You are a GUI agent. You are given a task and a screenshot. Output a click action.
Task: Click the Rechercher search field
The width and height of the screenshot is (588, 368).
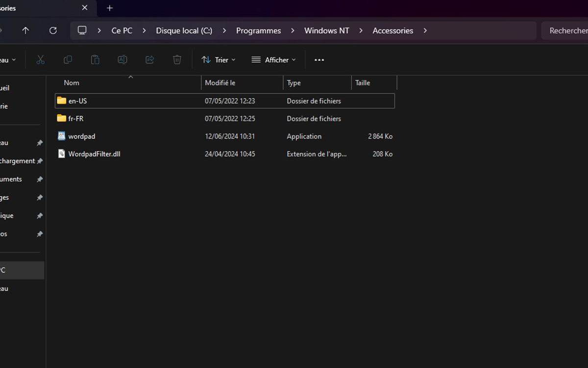click(564, 30)
